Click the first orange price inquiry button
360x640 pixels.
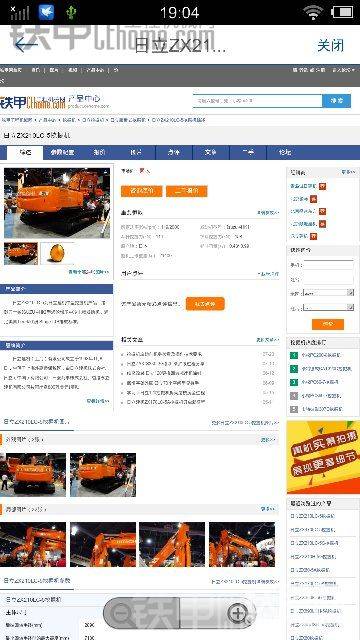coord(141,191)
